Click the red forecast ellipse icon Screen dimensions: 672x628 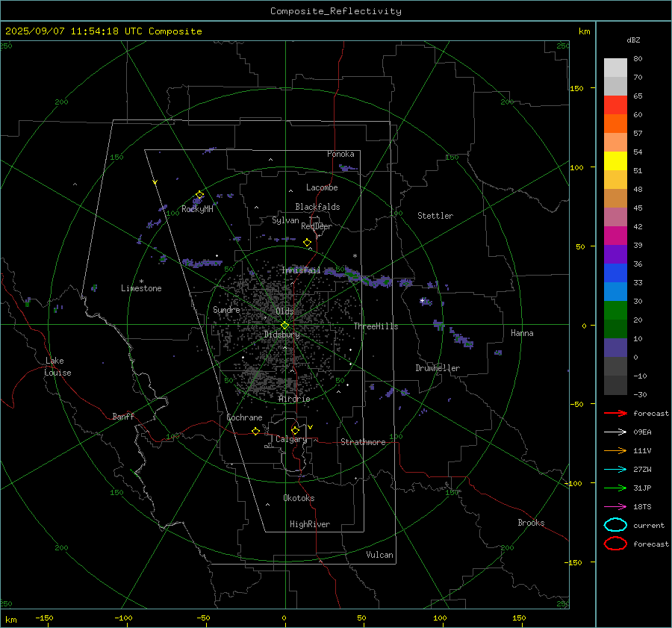(x=615, y=544)
